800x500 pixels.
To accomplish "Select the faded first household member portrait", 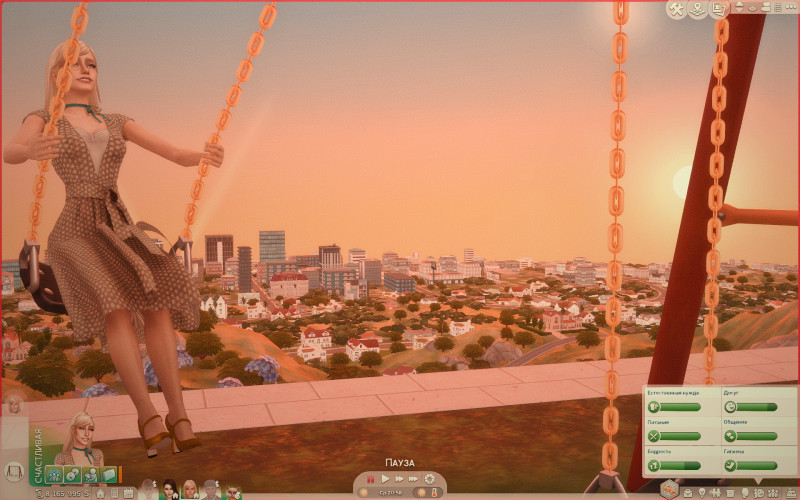I will click(x=148, y=489).
